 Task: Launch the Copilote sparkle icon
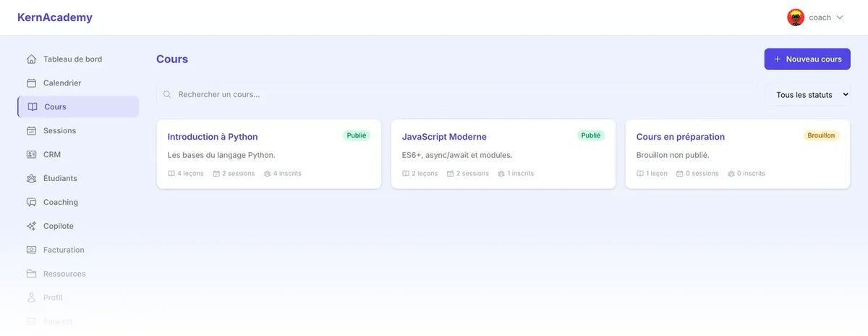tap(31, 227)
